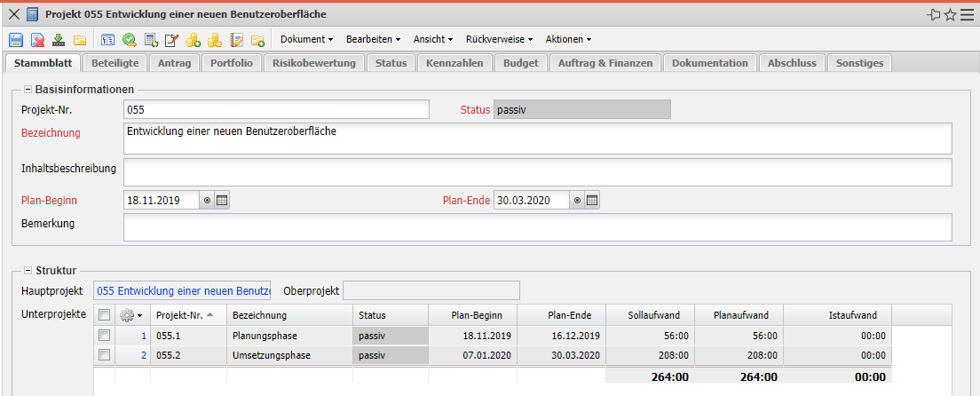
Task: Click the blue floppy disk Save icon
Action: click(x=16, y=40)
